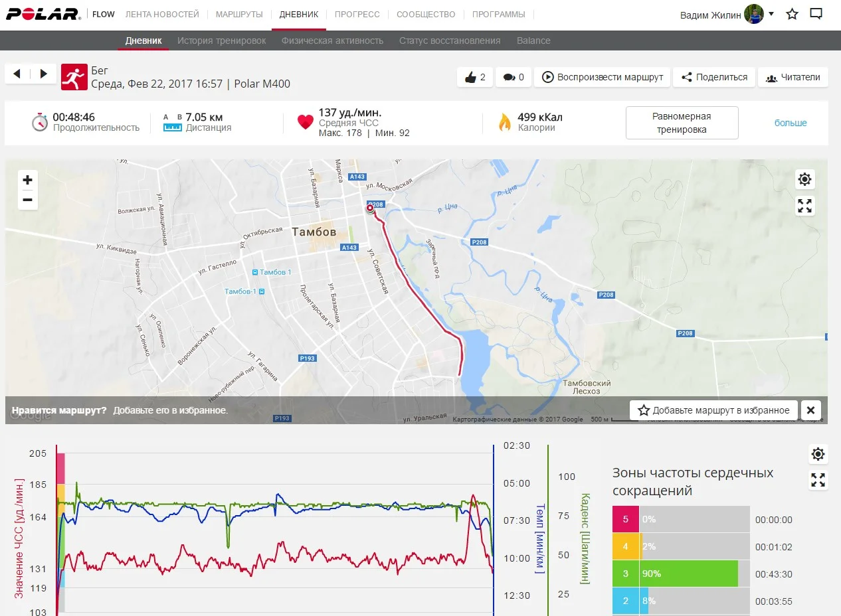Select Статус восстановления tab
The width and height of the screenshot is (841, 616).
[x=450, y=40]
